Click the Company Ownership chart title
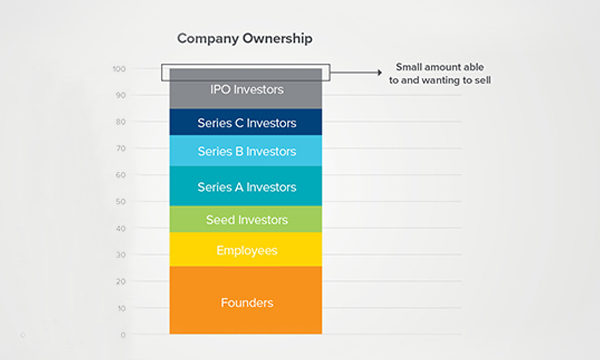This screenshot has width=600, height=360. coord(245,39)
